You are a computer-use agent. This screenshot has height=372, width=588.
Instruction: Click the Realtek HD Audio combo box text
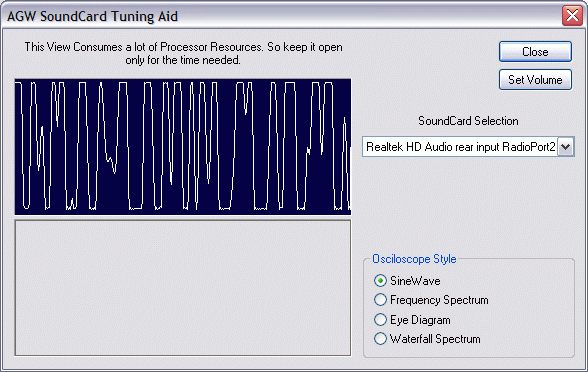pos(460,147)
